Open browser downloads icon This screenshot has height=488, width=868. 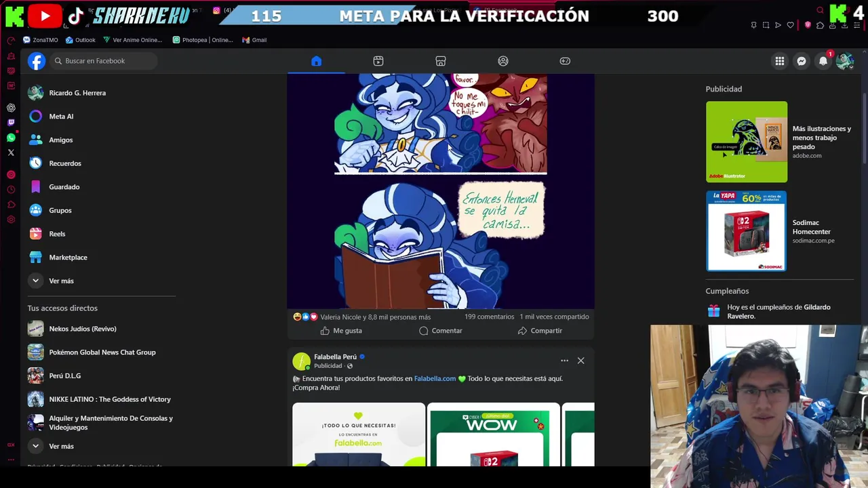point(844,25)
